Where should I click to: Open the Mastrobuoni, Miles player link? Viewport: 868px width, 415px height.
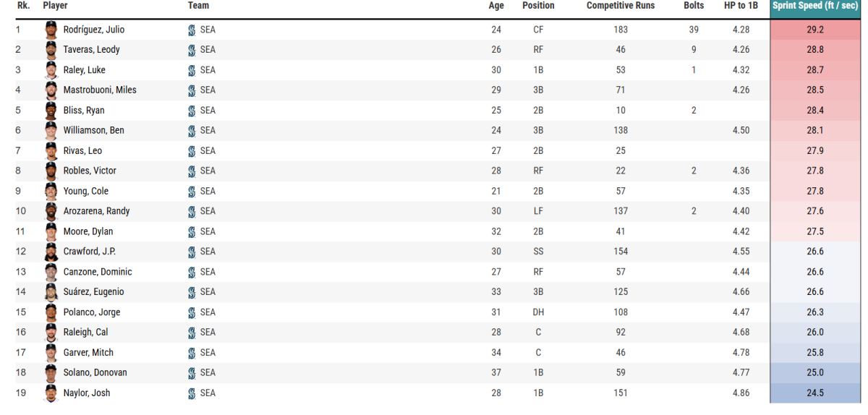[x=100, y=90]
